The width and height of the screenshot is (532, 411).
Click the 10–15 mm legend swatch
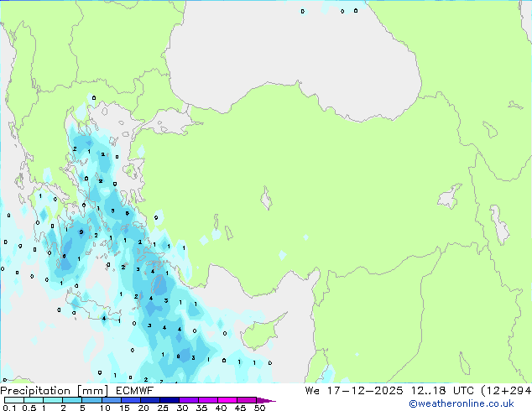pyautogui.click(x=112, y=400)
